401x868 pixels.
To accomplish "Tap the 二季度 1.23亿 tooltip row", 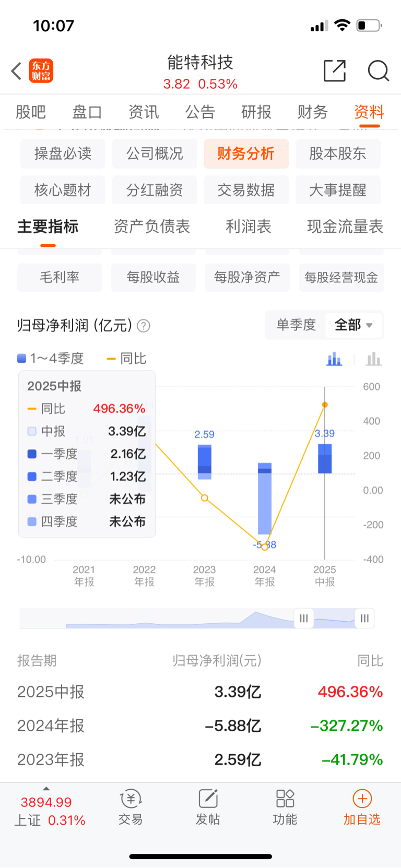I will (x=87, y=477).
